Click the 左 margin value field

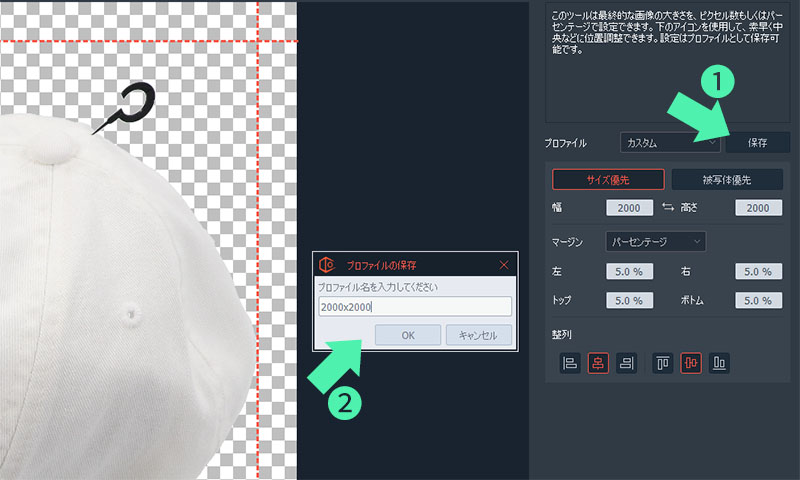[x=629, y=271]
